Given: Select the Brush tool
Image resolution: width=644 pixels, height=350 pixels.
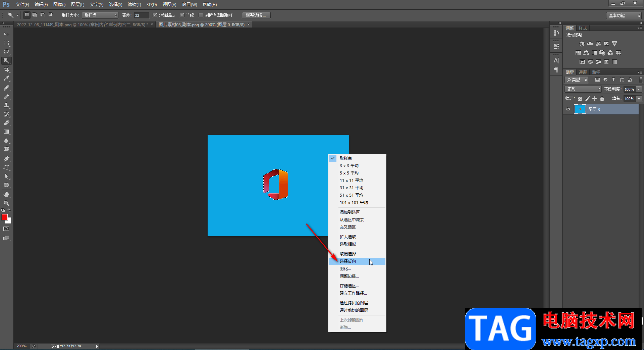Looking at the screenshot, I should click(x=6, y=97).
